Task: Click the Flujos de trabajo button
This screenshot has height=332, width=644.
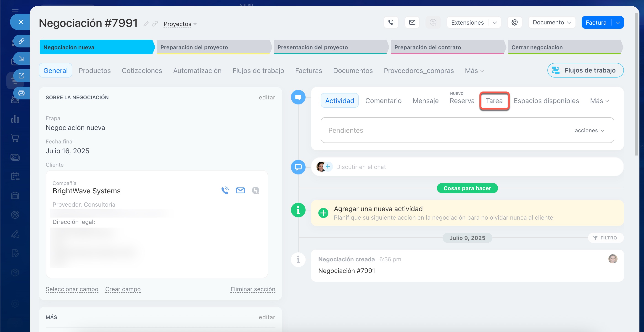Action: point(585,70)
